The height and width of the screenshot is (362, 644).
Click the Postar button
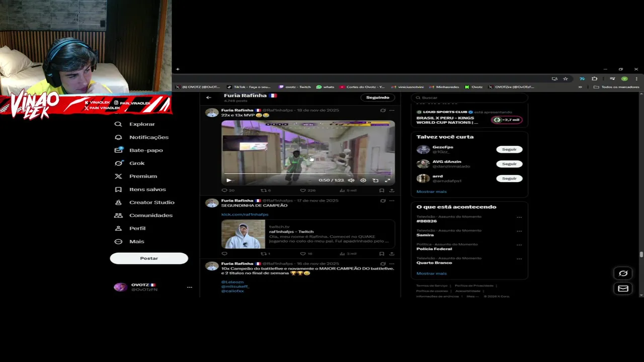point(149,258)
